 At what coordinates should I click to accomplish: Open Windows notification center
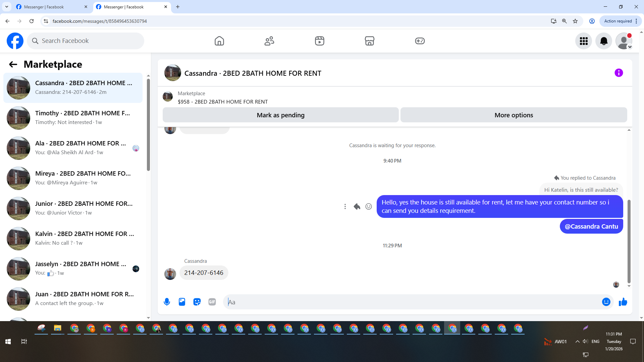633,342
